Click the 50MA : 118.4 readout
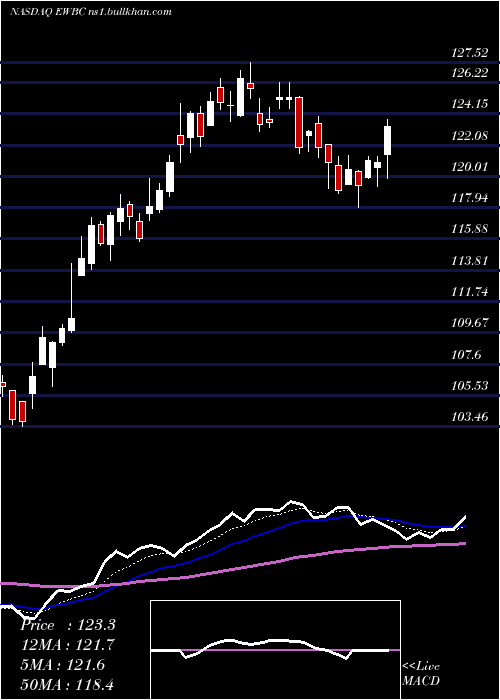This screenshot has width=500, height=700. 68,684
